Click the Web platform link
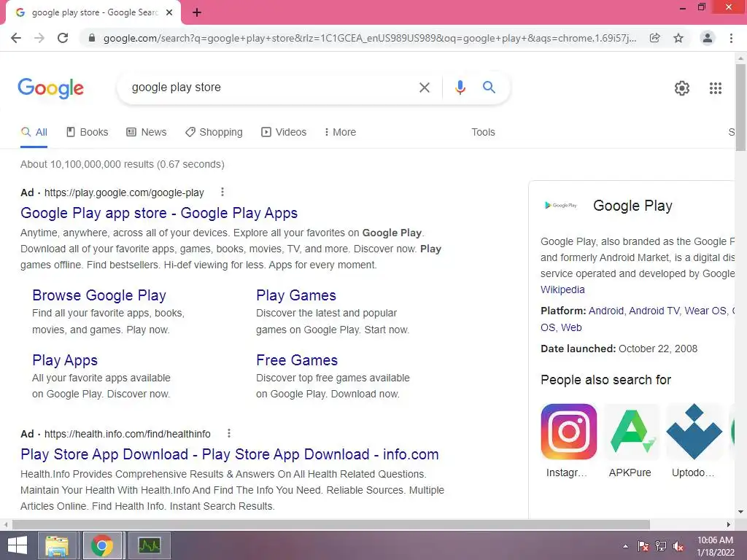Image resolution: width=747 pixels, height=560 pixels. click(571, 327)
